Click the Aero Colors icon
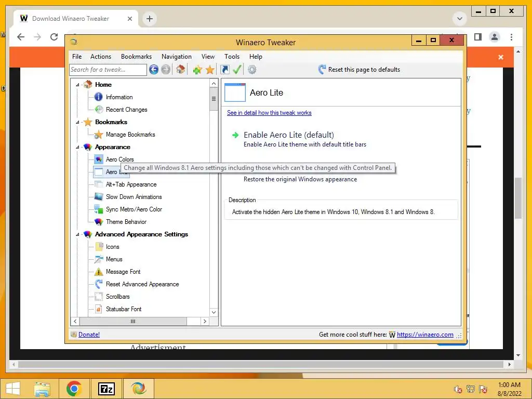The image size is (532, 399). click(x=99, y=159)
